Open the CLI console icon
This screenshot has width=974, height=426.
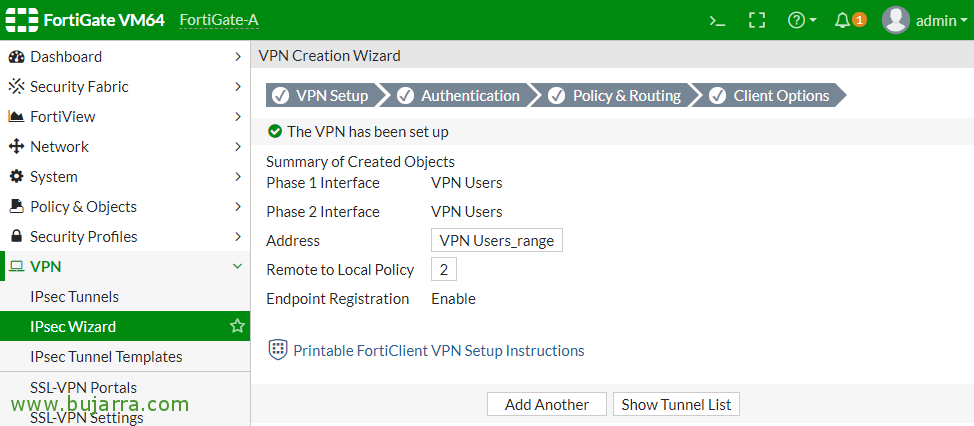pyautogui.click(x=717, y=20)
